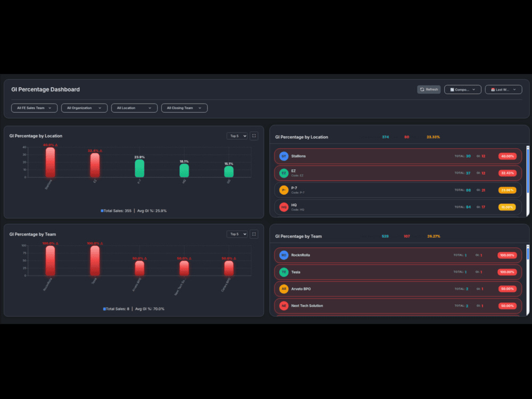Viewport: 532px width, 399px height.
Task: Click the 100.00% badge on RocknRolla row
Action: (x=507, y=255)
